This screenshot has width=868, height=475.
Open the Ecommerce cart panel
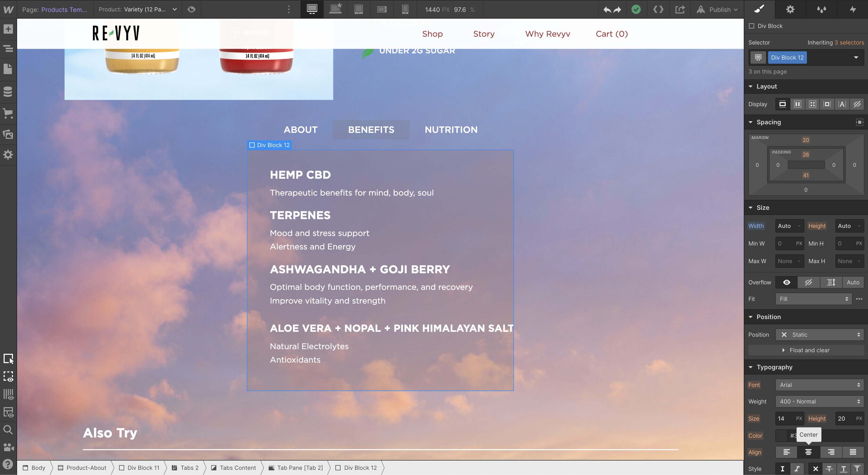tap(8, 113)
